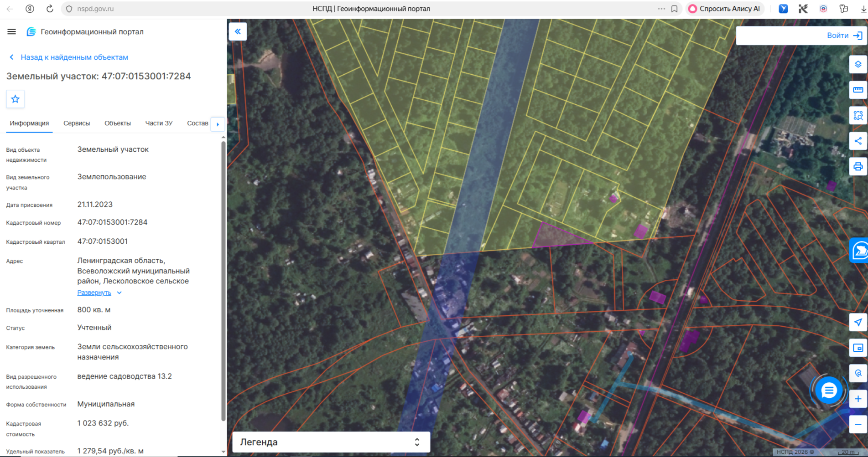Add land plot to favorites star
The width and height of the screenshot is (868, 457).
(15, 99)
